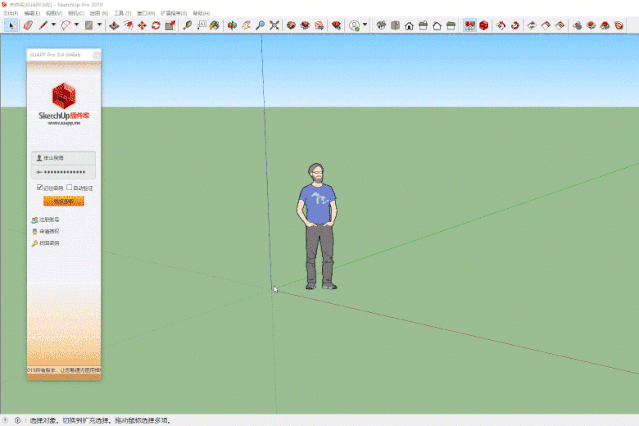This screenshot has height=426, width=639.
Task: Activate the Push/Pull tool
Action: [115, 26]
